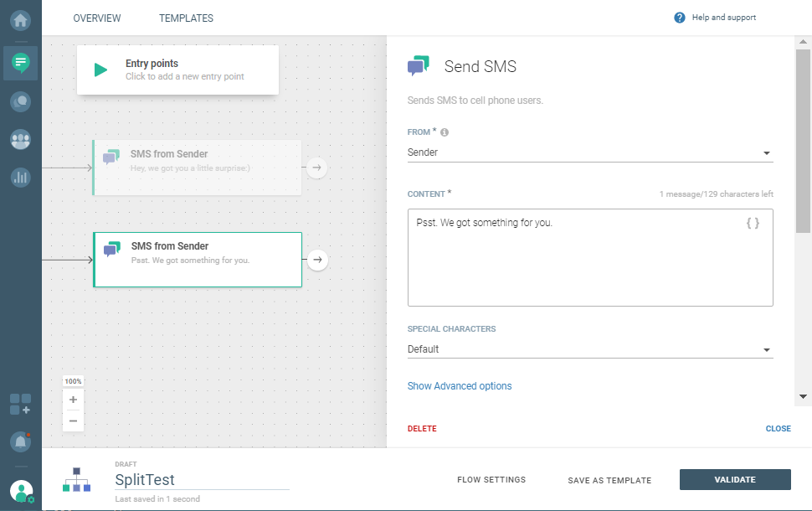Open the user account avatar icon
This screenshot has height=511, width=812.
[x=21, y=491]
